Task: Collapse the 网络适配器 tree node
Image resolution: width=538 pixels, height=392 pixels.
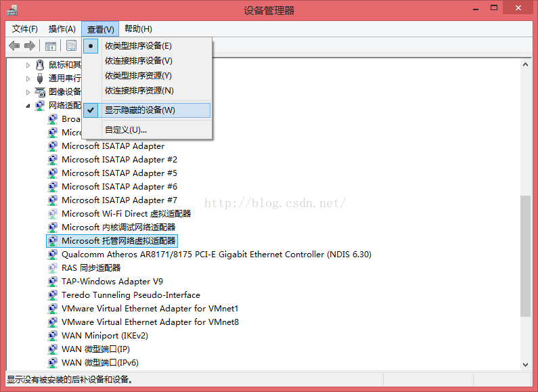Action: tap(28, 106)
